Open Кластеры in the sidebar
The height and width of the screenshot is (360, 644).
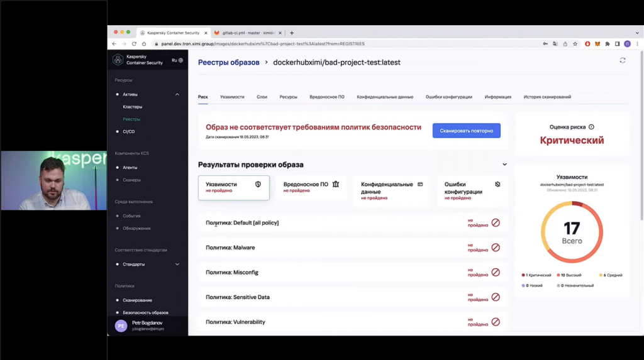(x=132, y=107)
